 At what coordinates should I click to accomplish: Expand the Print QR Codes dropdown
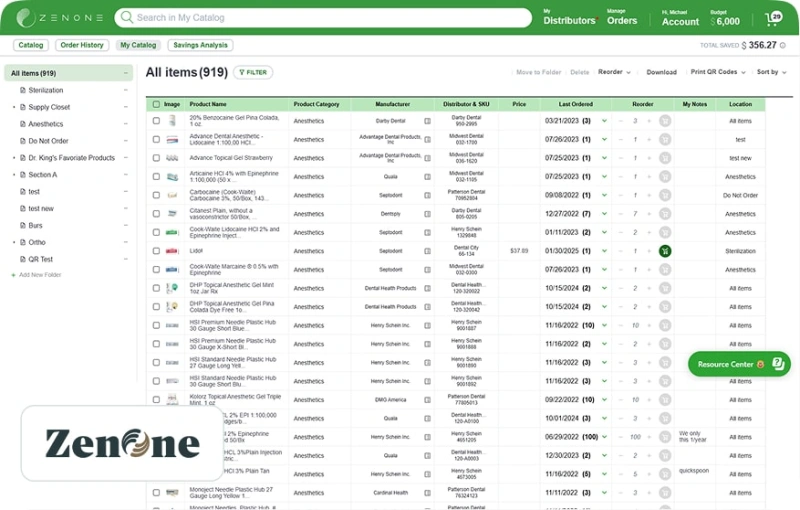pyautogui.click(x=718, y=72)
